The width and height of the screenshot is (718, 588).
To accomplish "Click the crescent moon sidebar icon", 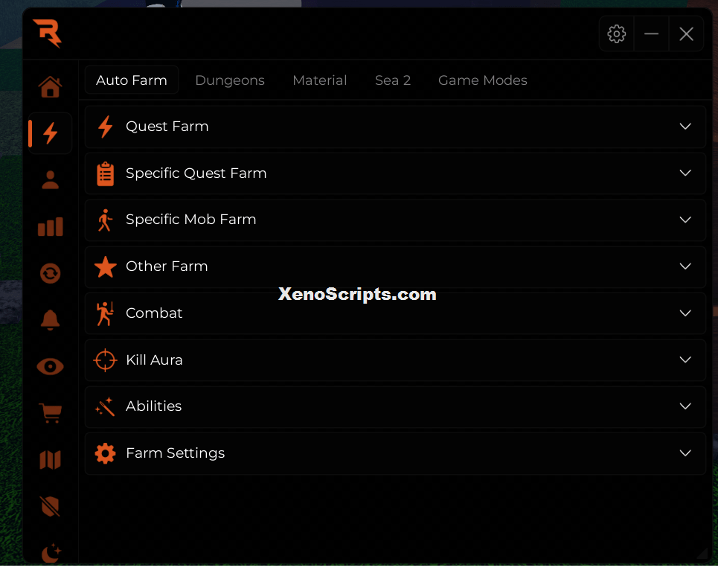I will pos(51,552).
